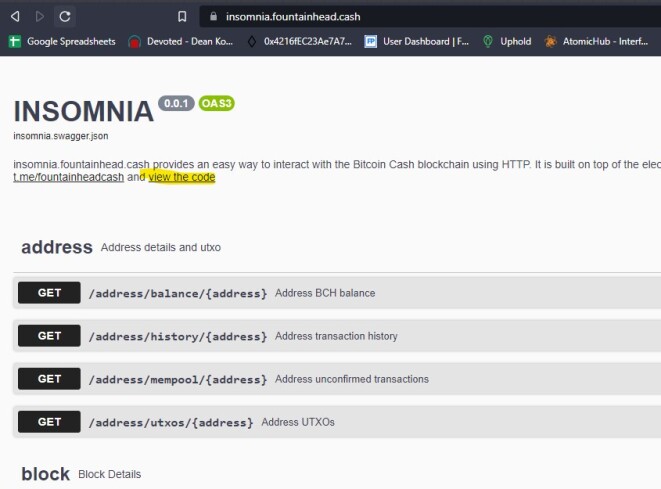
Task: Click the 'Address transaction history' description text
Action: 336,336
